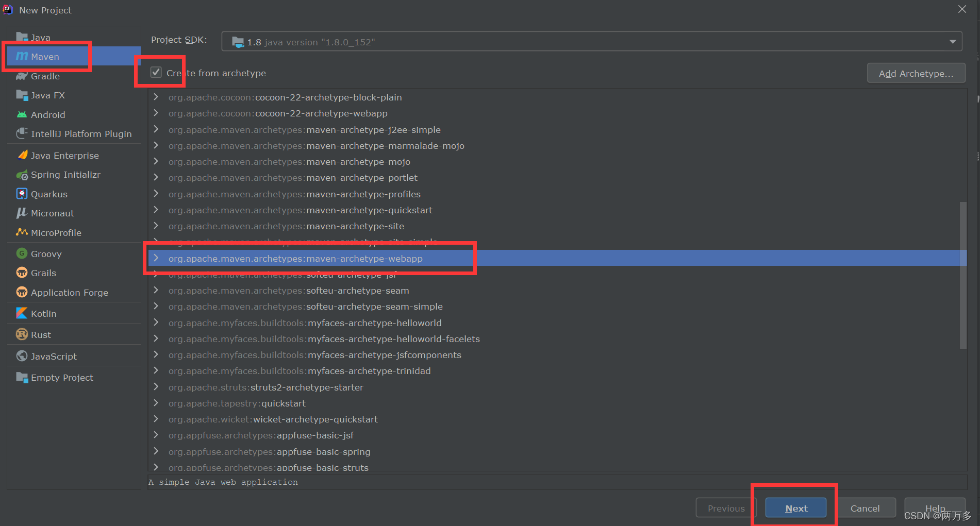Select JavaScript project type

74,356
